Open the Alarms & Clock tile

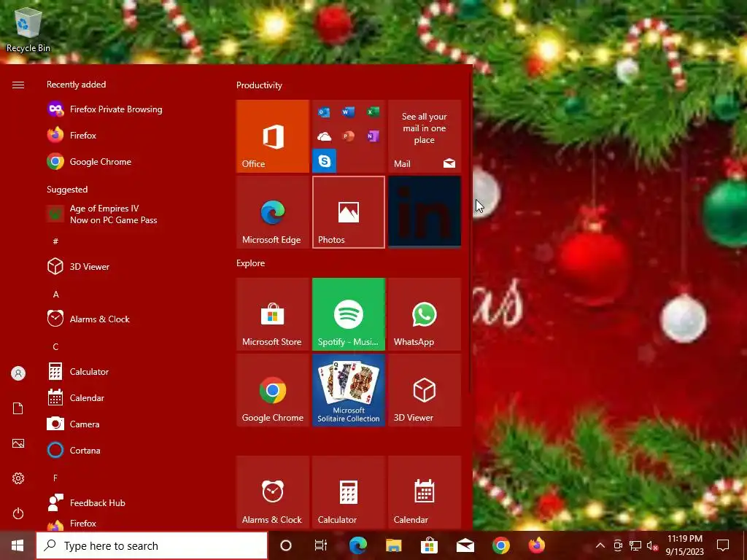pyautogui.click(x=273, y=492)
